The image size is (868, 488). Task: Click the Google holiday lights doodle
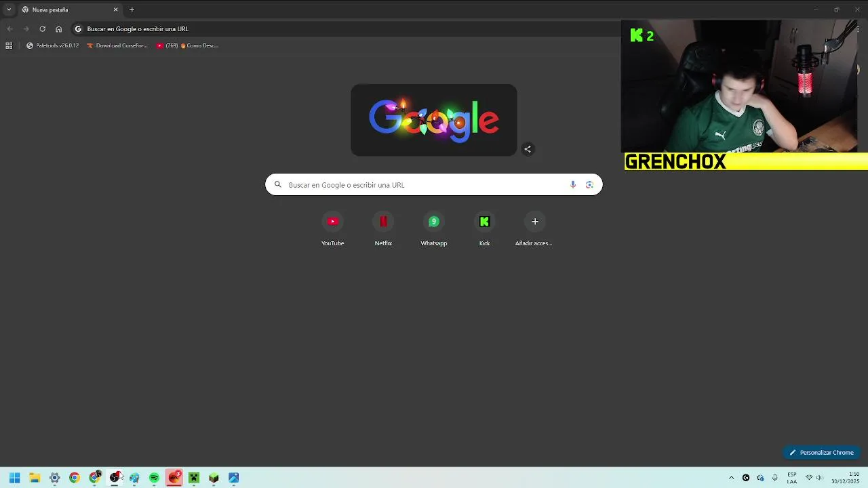point(434,120)
